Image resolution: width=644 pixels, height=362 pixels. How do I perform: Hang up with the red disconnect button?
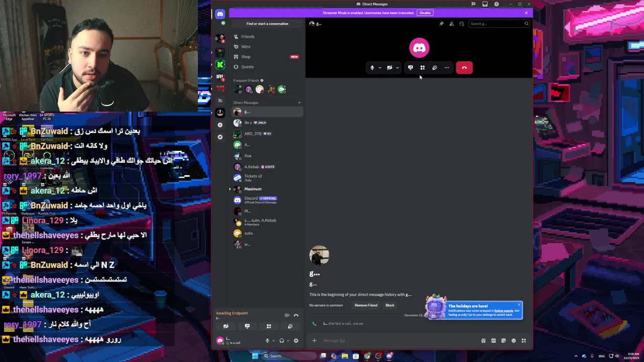point(464,68)
